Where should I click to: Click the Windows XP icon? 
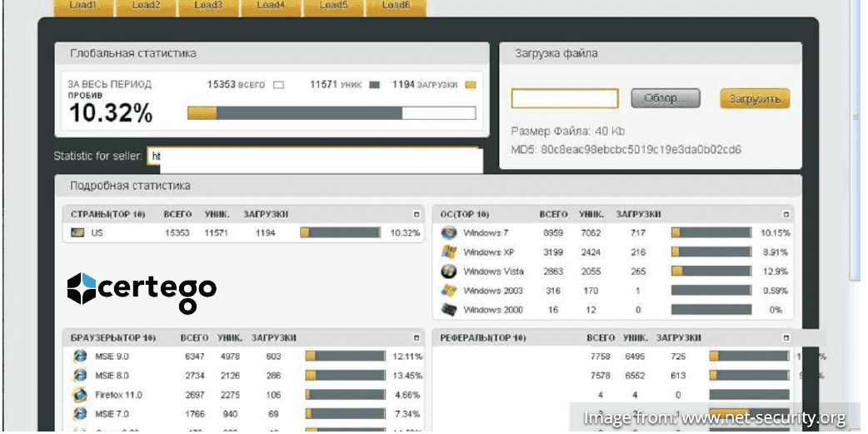pos(450,252)
